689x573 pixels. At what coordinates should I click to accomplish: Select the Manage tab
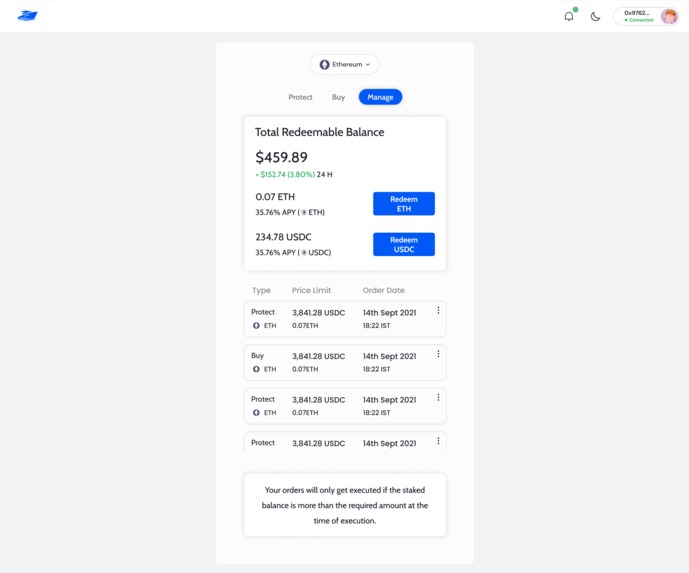point(380,97)
